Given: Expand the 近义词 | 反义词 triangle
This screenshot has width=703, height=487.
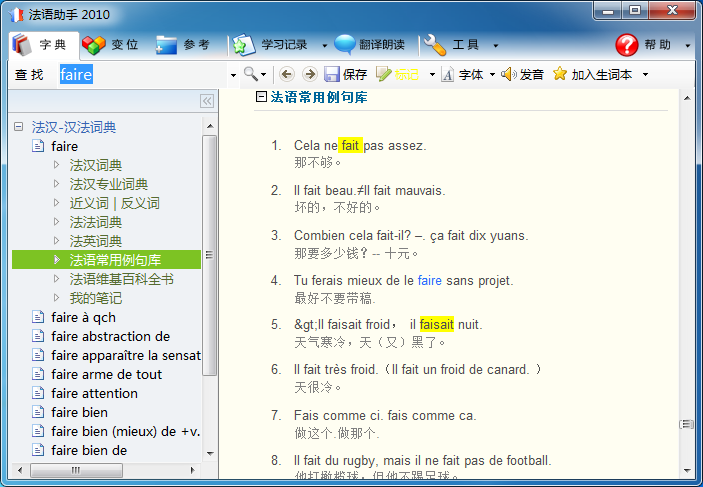Looking at the screenshot, I should (56, 203).
